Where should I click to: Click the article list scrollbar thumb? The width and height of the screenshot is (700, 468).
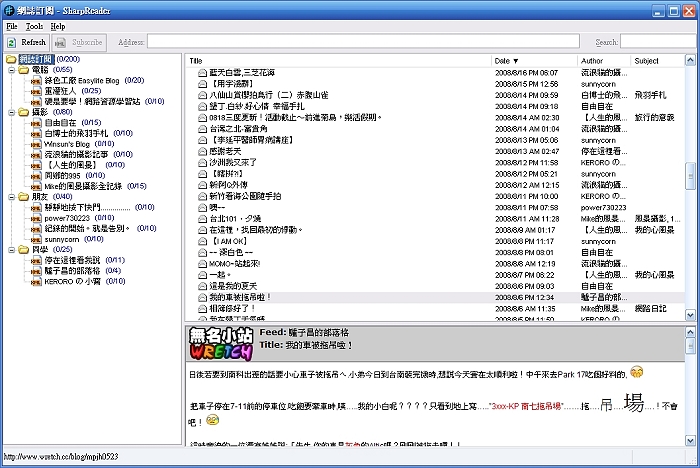click(x=690, y=176)
